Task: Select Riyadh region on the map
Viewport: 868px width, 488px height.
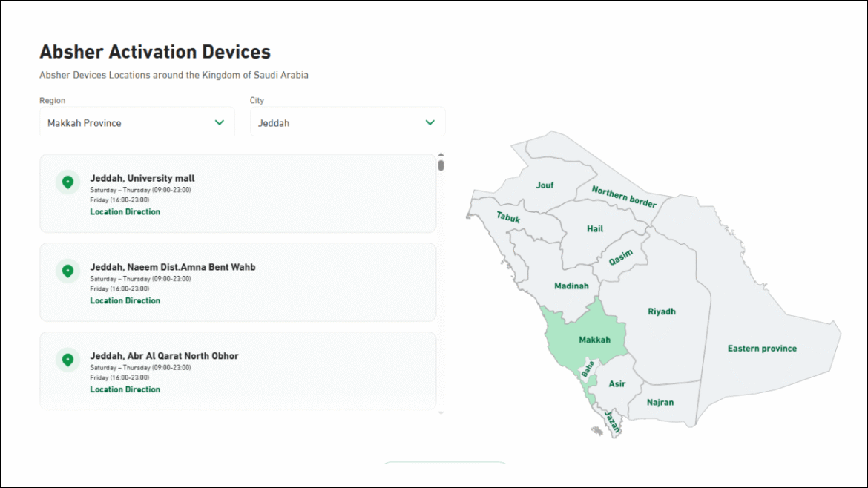Action: (x=661, y=311)
